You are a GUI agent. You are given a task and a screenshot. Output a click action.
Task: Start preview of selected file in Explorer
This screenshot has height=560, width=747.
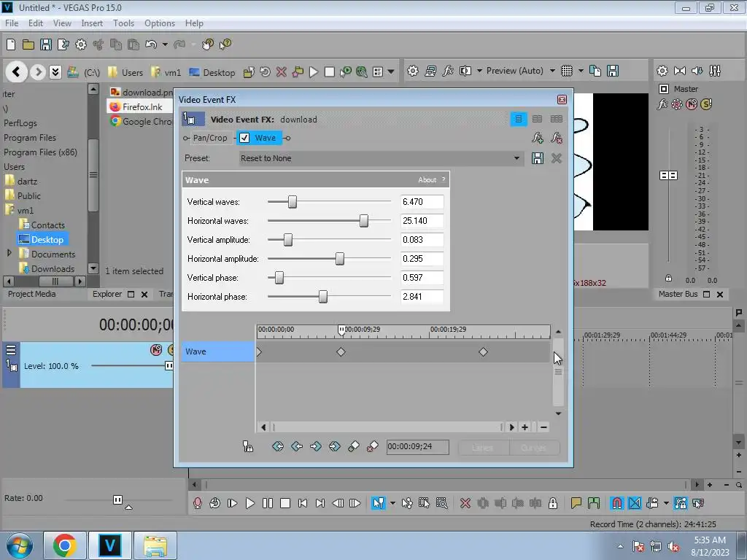[x=314, y=72]
